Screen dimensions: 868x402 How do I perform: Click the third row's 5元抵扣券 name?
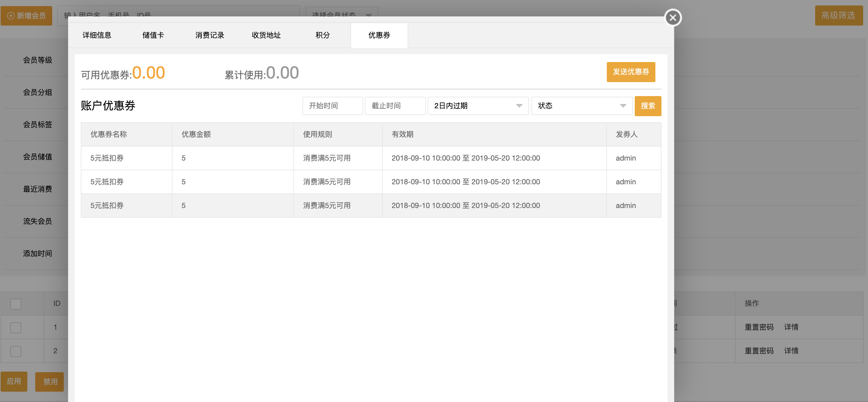point(107,205)
